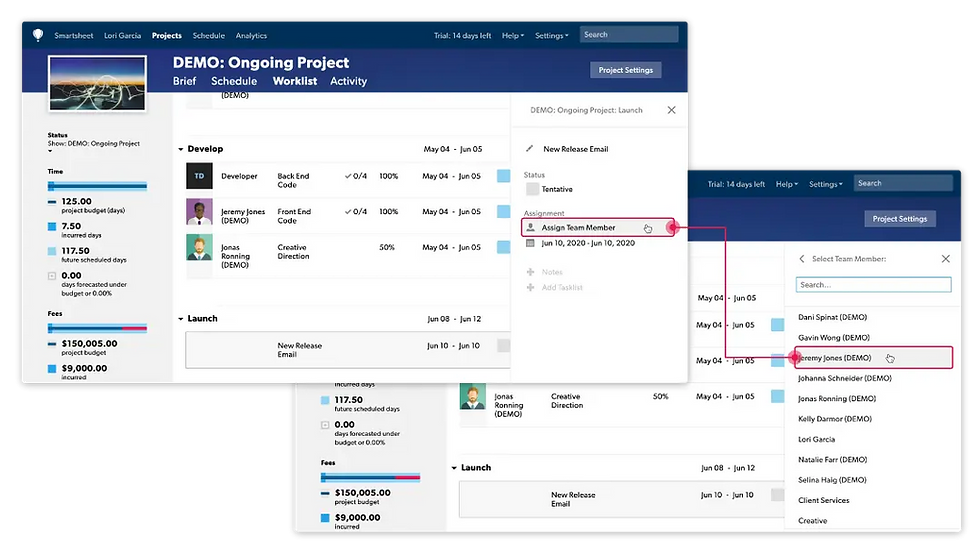Open the Help dropdown in front window
Screen dimensions: 980x552
pyautogui.click(x=513, y=36)
